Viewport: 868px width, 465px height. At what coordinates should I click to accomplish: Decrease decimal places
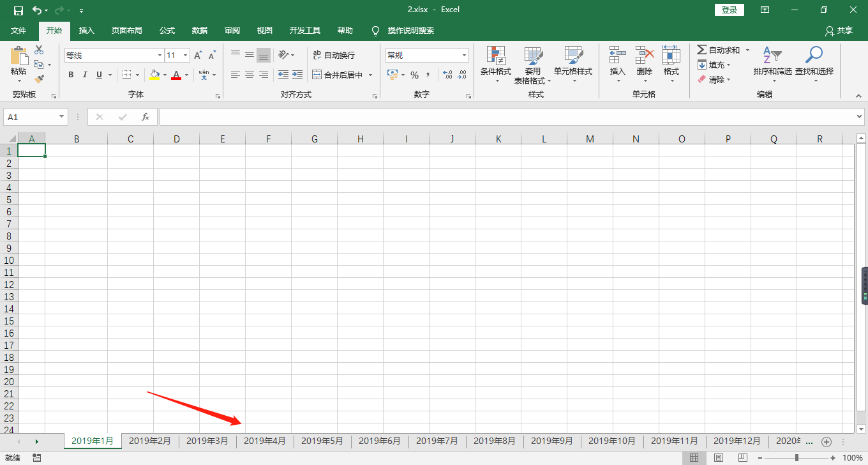[461, 75]
